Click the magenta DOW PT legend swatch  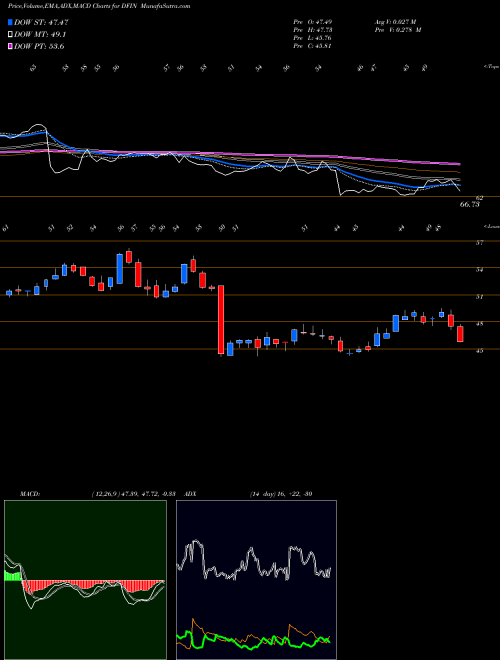click(x=10, y=46)
